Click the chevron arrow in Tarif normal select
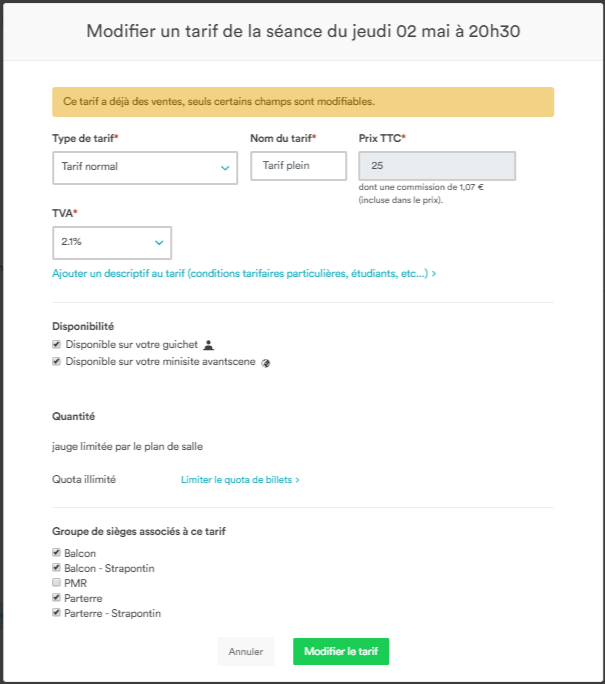This screenshot has width=605, height=684. click(225, 168)
